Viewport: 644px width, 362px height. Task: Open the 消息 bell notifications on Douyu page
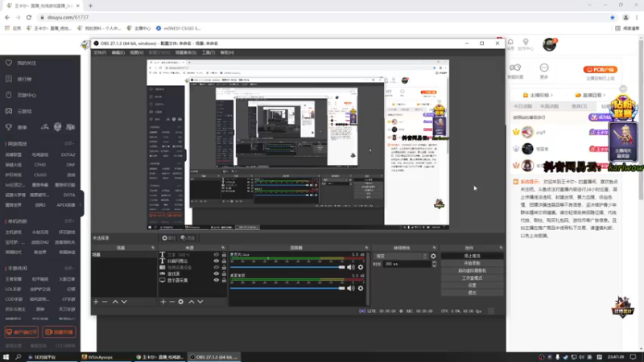coord(510,43)
